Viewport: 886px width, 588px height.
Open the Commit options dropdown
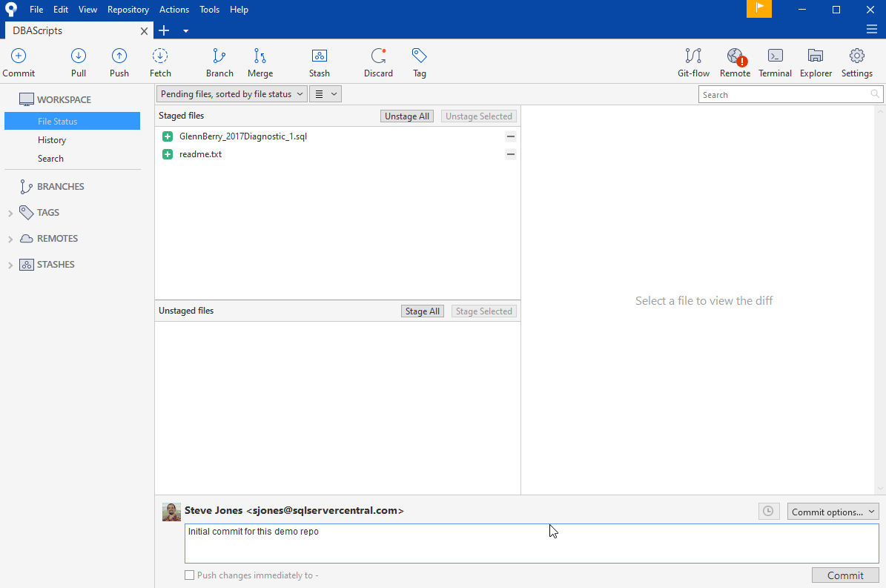click(x=832, y=512)
